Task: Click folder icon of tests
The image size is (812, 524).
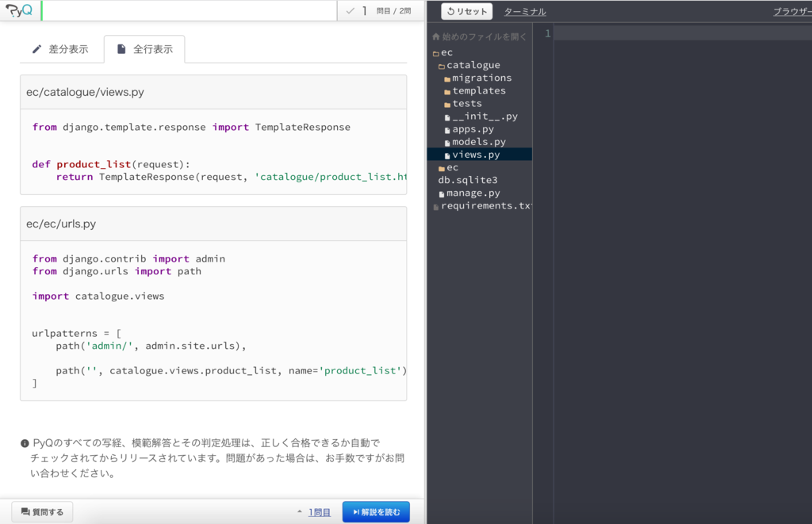Action: tap(447, 105)
